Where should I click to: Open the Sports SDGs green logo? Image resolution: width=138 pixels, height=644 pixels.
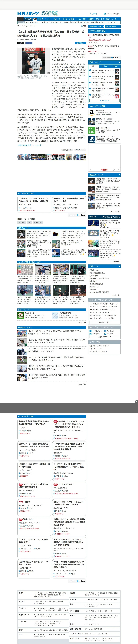point(92,130)
